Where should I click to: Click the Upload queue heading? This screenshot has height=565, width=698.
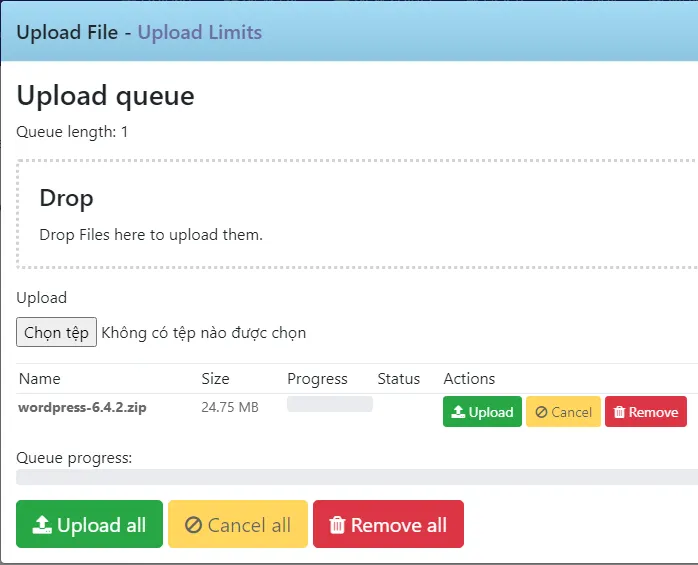tap(106, 96)
